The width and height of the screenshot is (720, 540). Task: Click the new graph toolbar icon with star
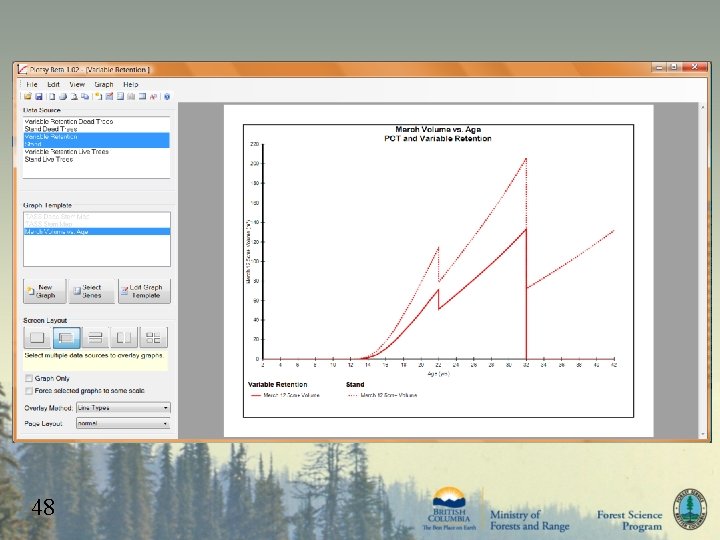coord(98,96)
